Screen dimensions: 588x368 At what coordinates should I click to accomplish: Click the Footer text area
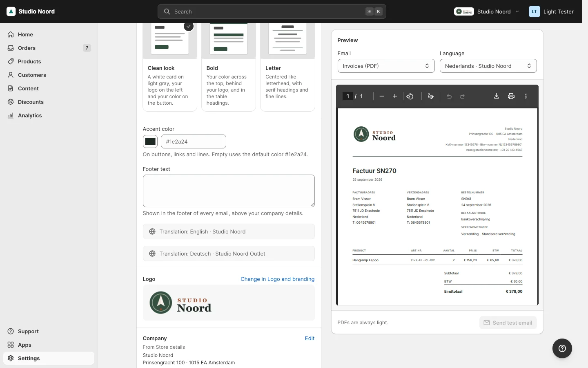click(x=229, y=191)
